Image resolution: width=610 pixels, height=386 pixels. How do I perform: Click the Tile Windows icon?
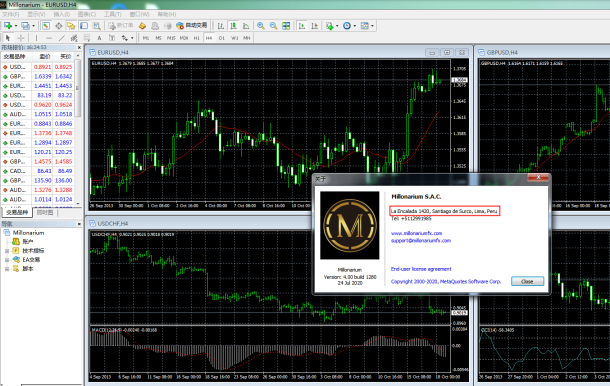point(286,26)
